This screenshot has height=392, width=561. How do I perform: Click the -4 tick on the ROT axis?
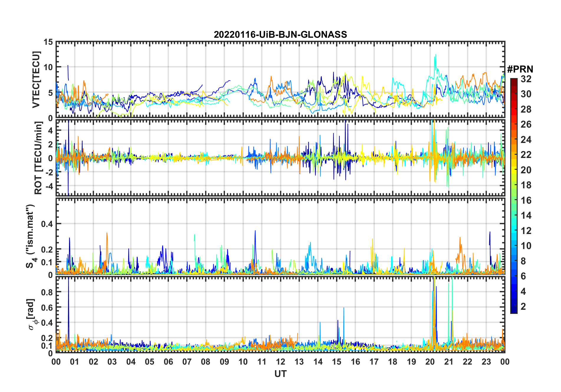tap(49, 186)
